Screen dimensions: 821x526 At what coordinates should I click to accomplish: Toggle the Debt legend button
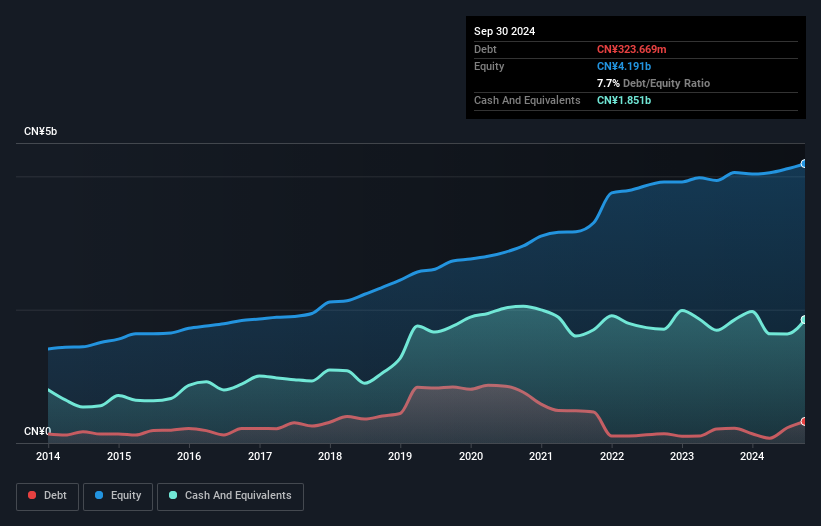click(47, 496)
